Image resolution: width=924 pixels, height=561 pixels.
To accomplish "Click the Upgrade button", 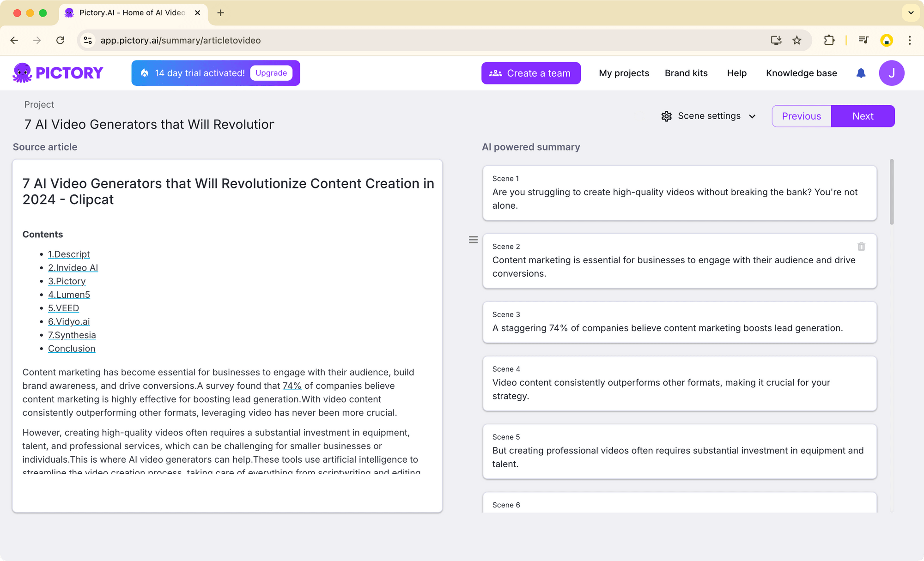I will coord(271,73).
